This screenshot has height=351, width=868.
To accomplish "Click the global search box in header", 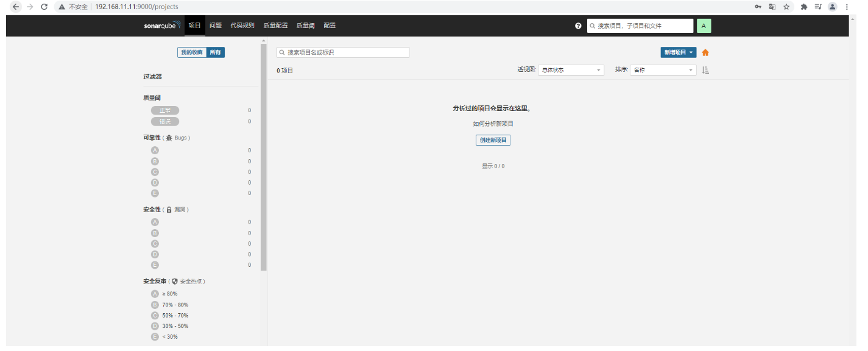I will (640, 26).
